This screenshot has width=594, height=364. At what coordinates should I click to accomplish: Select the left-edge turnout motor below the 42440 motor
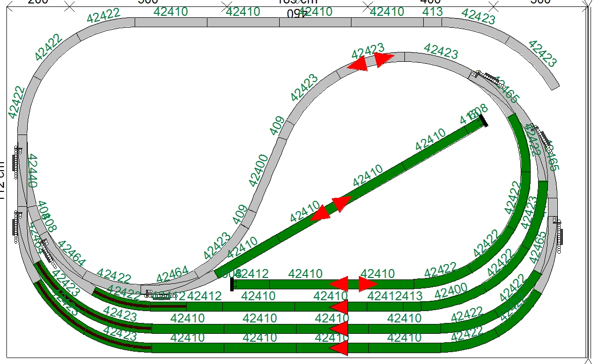(16, 227)
